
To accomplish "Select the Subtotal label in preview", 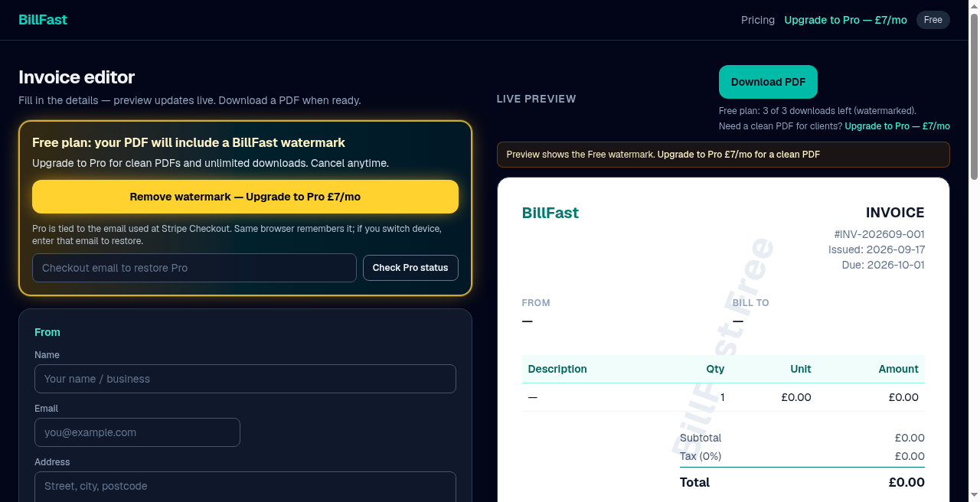I will pos(701,438).
